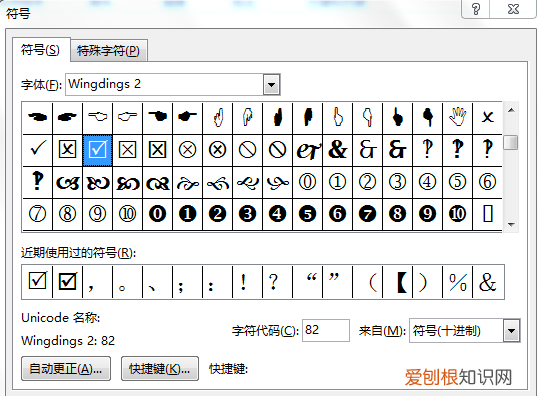Select the solid black circled 10 symbol
This screenshot has width=538, height=396.
457,214
